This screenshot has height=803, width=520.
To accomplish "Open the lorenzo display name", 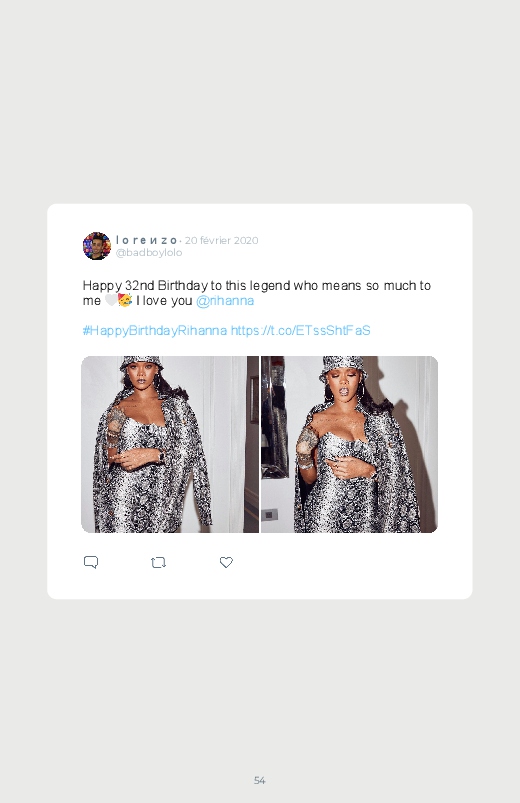I will 147,240.
